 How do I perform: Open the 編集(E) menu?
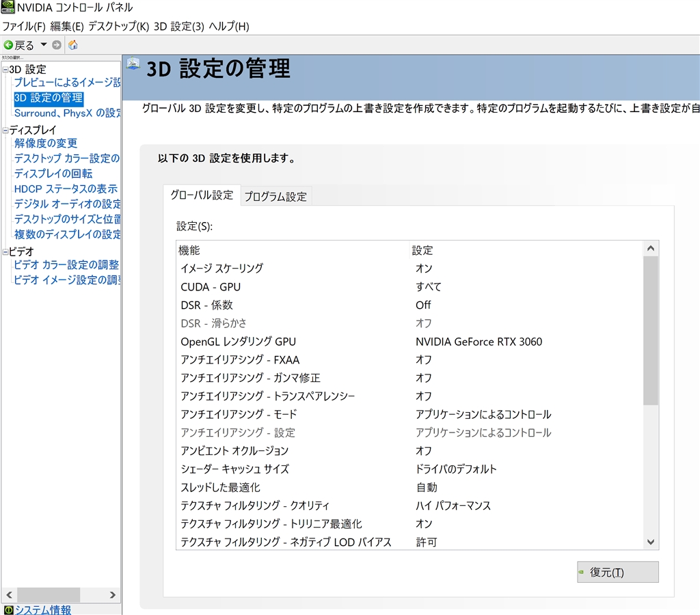pos(67,27)
